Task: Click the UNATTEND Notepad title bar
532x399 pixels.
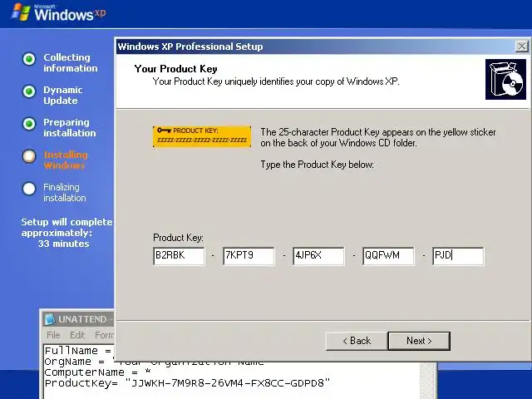Action: pyautogui.click(x=78, y=319)
